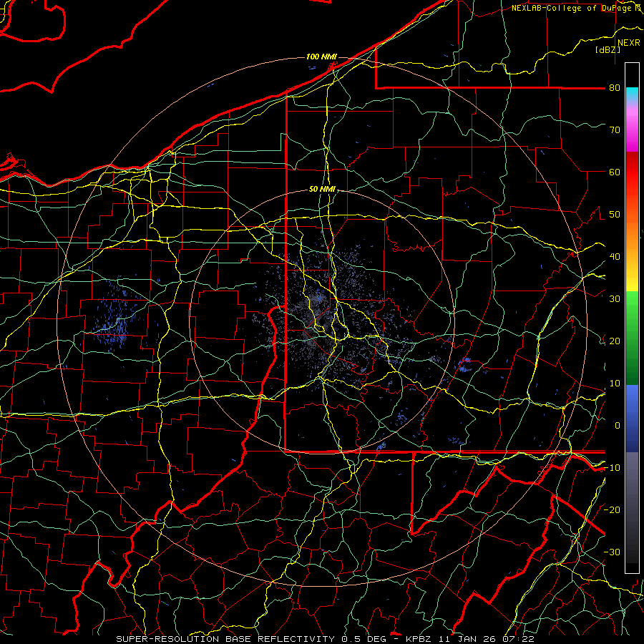Click the 50 NMI range ring label
644x644 pixels.
[322, 190]
